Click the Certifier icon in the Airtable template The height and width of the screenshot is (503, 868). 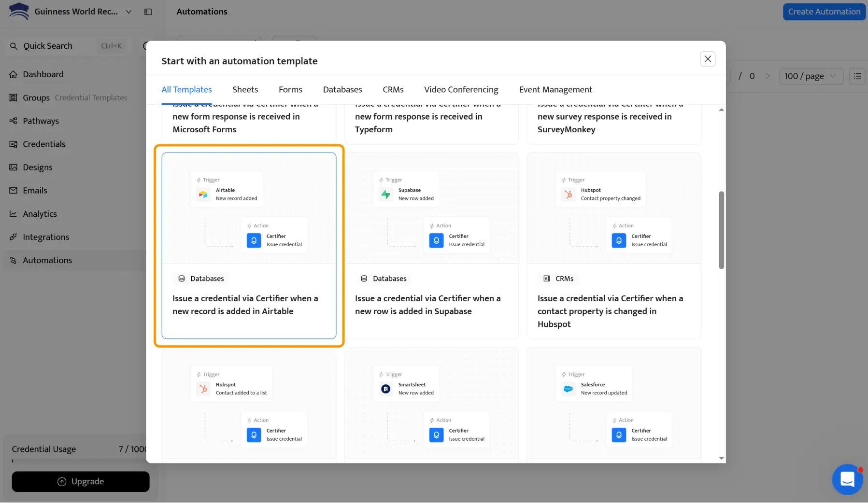254,240
